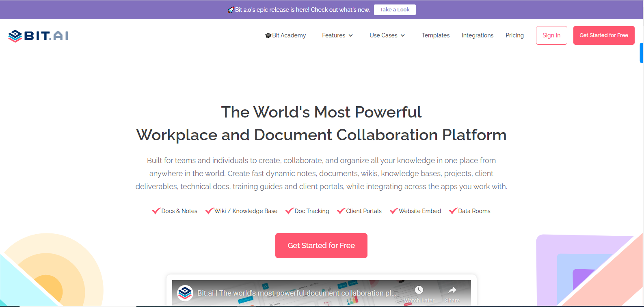Click the Bit.ai logo in the header
This screenshot has width=644, height=307.
[38, 36]
